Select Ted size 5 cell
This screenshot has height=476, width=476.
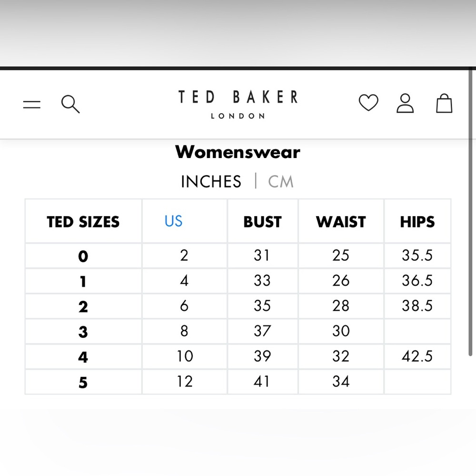(83, 382)
